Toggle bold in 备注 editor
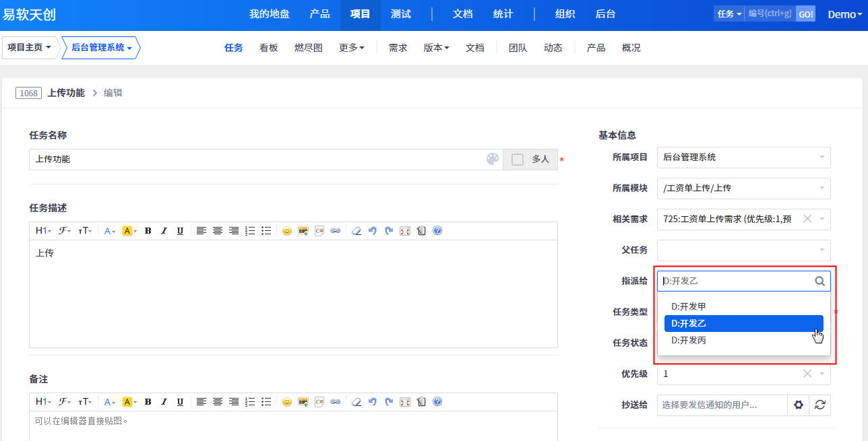The width and height of the screenshot is (868, 441). click(148, 402)
